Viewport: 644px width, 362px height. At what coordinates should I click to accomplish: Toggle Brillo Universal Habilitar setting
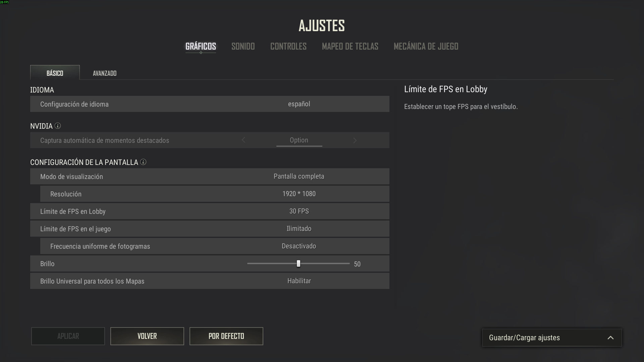(x=299, y=281)
